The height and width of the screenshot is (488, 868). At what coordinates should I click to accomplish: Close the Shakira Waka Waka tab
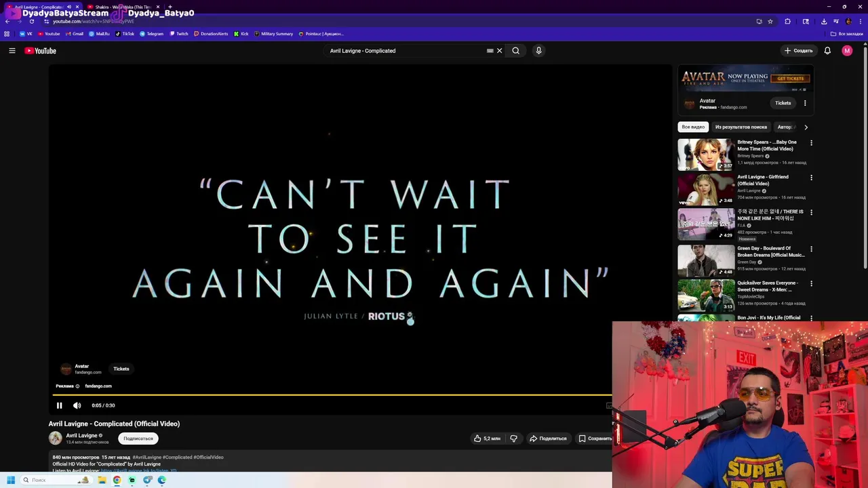tap(158, 7)
